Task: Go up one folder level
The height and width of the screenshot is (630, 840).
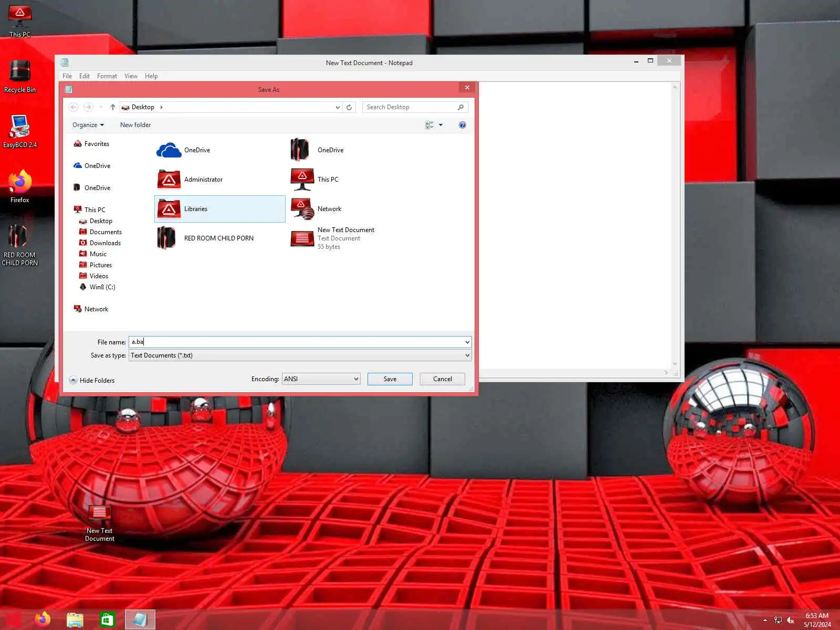Action: click(x=112, y=107)
